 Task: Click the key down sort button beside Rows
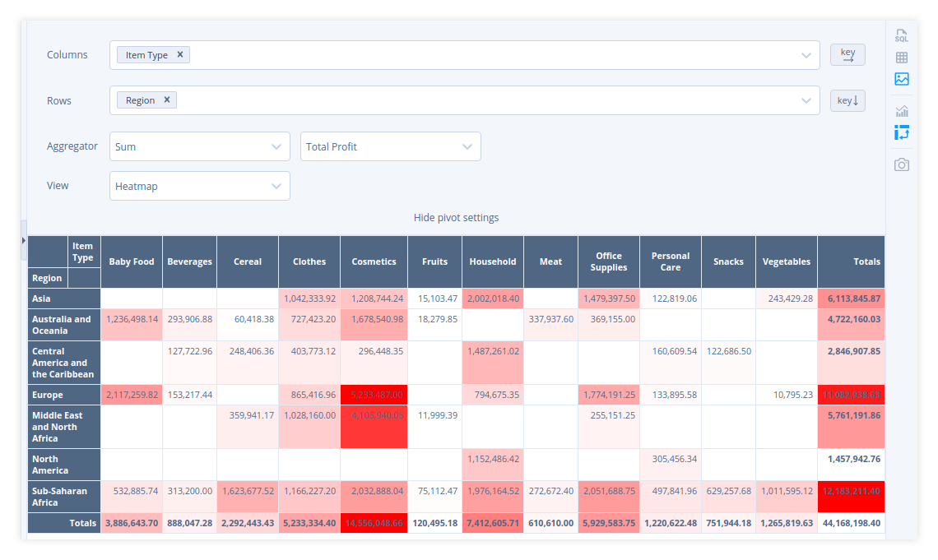[847, 100]
